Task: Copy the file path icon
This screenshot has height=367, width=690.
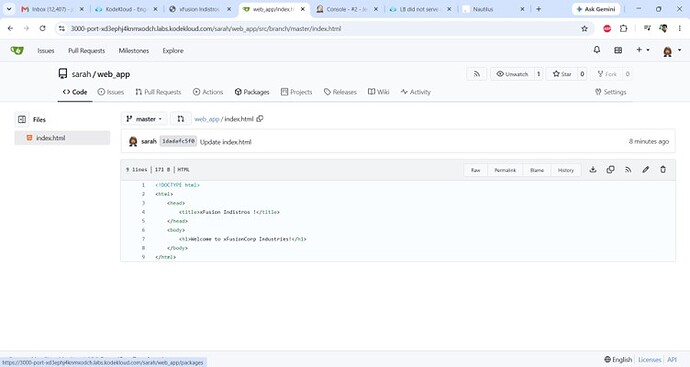Action: [x=260, y=118]
